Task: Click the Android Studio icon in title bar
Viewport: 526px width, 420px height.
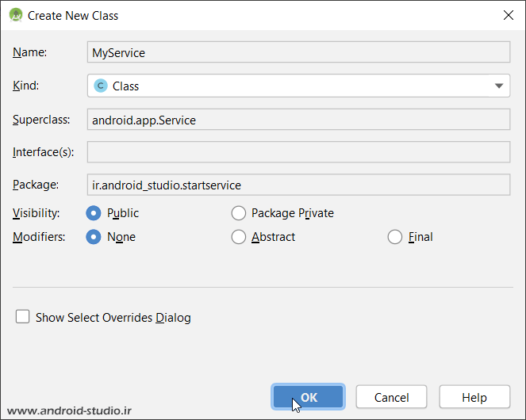Action: (15, 15)
